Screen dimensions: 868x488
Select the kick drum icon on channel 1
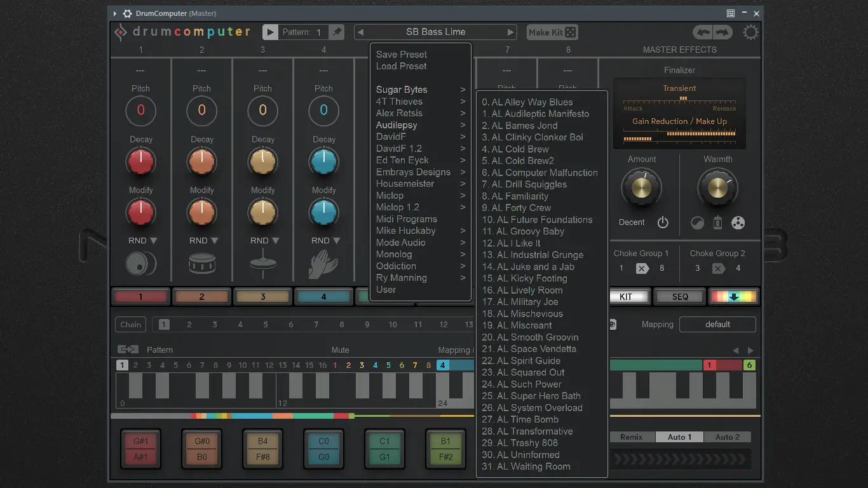[140, 264]
